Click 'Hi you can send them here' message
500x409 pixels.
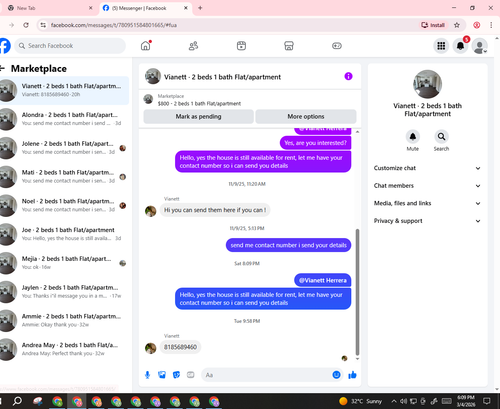click(x=215, y=210)
